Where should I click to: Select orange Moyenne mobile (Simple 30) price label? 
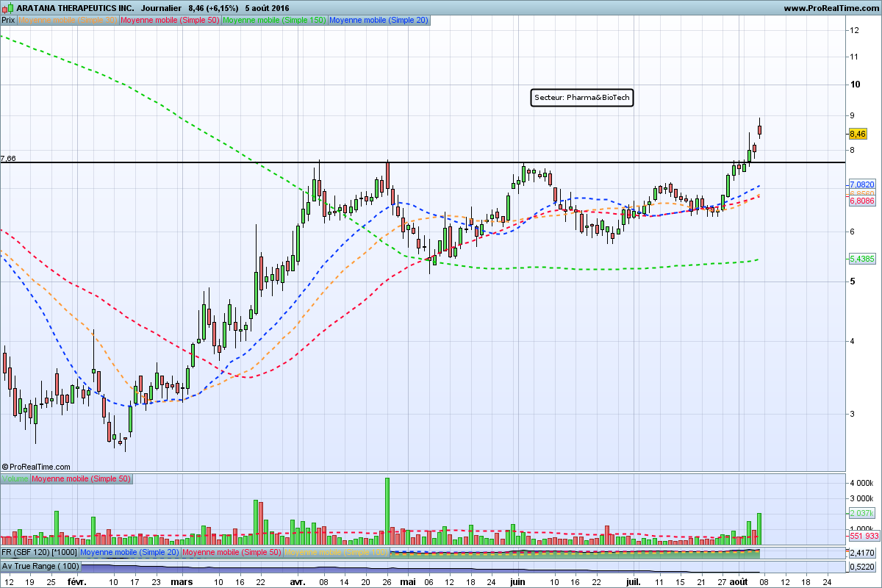coord(68,21)
